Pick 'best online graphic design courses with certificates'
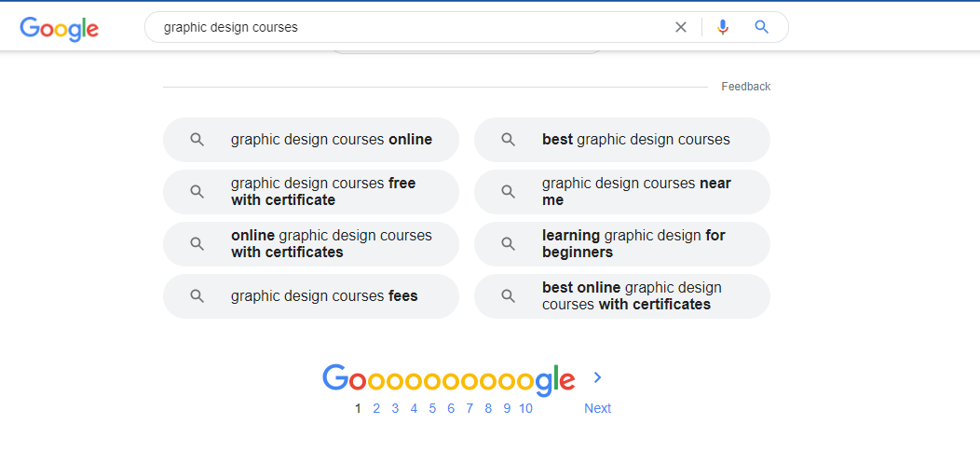 point(632,296)
